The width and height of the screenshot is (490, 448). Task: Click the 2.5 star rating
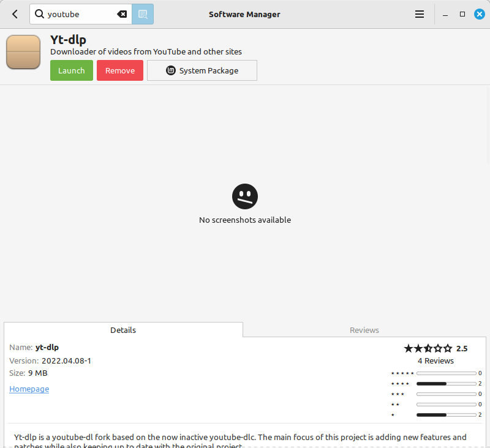click(x=435, y=348)
